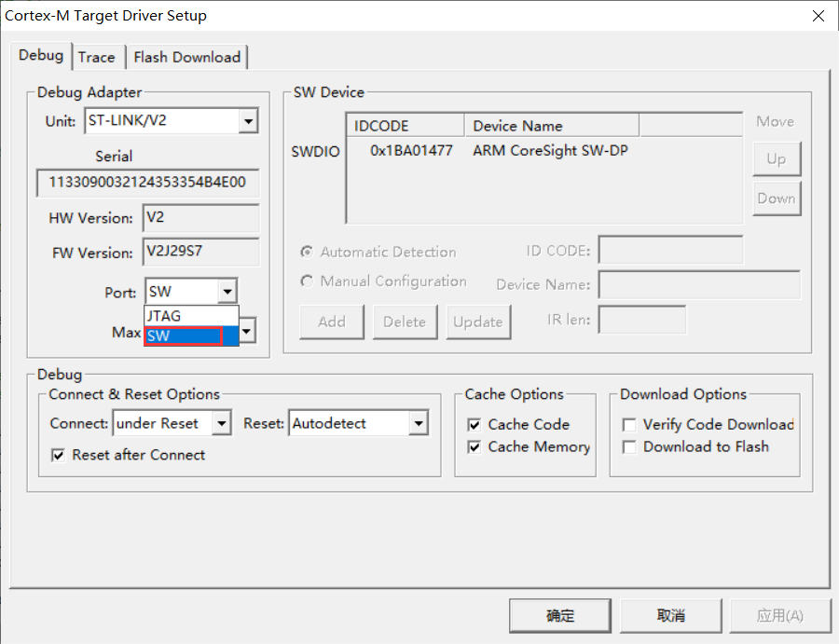Open the Connect under Reset dropdown
The width and height of the screenshot is (839, 644).
coord(221,424)
